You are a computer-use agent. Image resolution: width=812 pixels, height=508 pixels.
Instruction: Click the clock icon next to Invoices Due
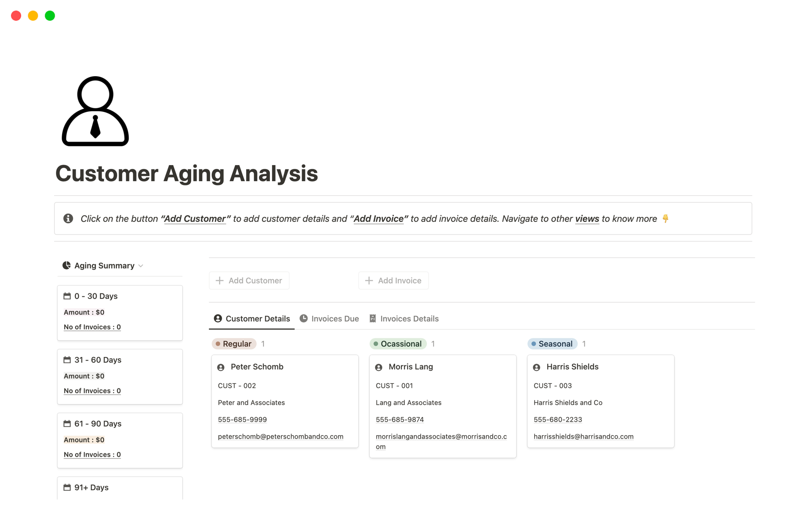[304, 318]
